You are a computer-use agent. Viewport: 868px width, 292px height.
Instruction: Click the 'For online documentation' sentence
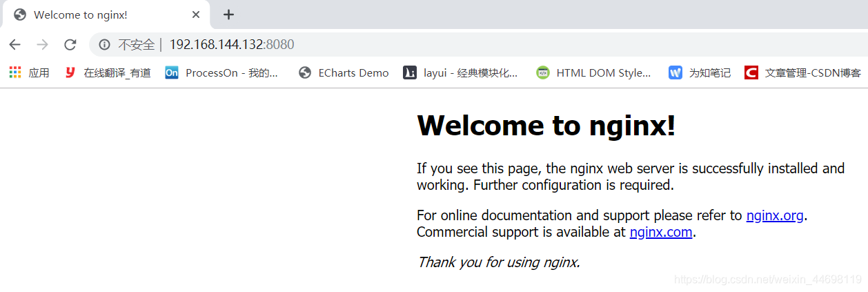(x=612, y=215)
